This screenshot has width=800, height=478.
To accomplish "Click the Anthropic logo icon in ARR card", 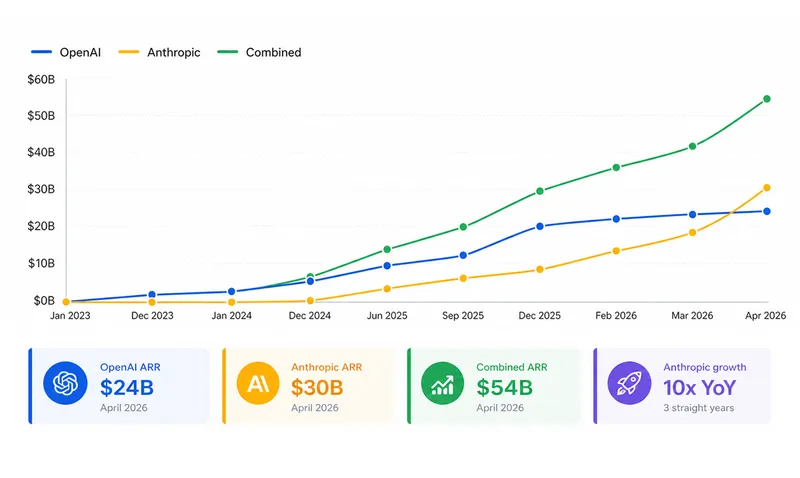I will pos(258,383).
